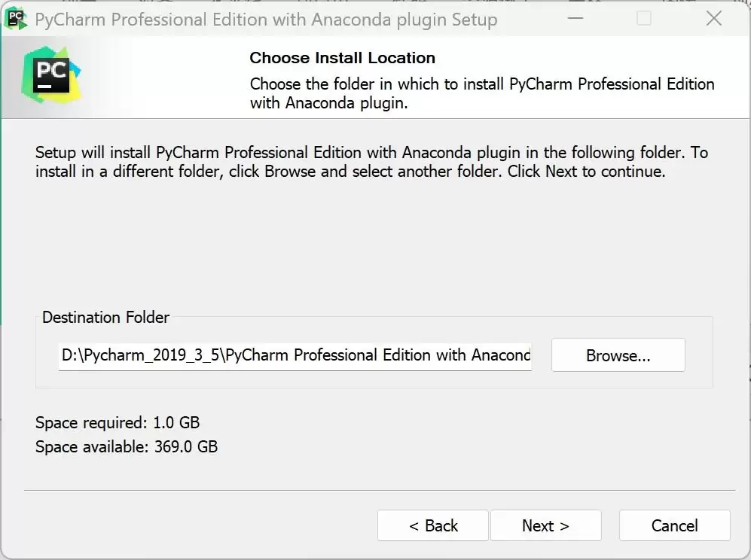Click the Destination Folder group label
This screenshot has width=751, height=560.
click(105, 318)
